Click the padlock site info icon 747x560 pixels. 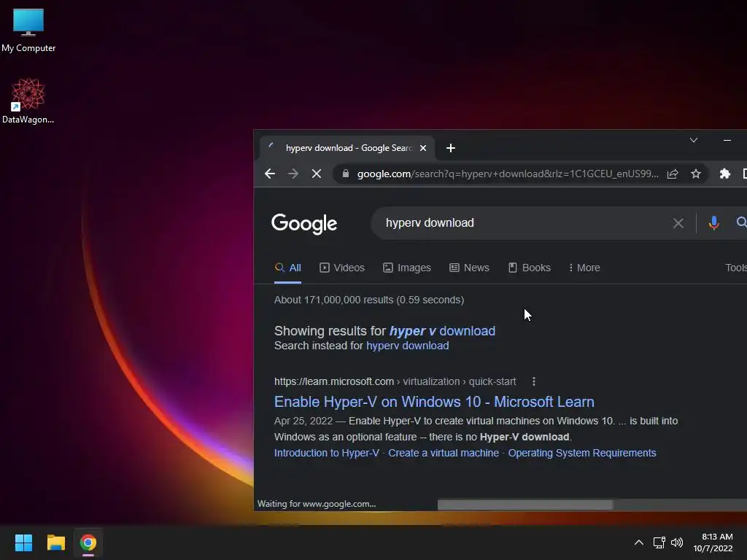(x=346, y=174)
